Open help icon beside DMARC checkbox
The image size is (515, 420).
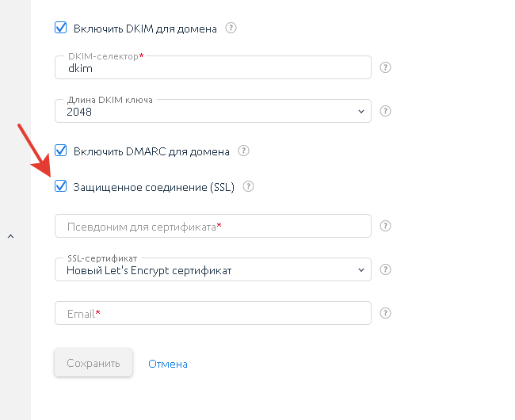click(243, 151)
